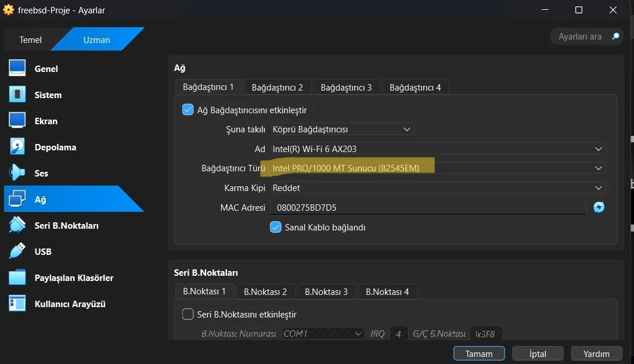
Task: Toggle Ağ Bağdaştırıcısını etkinleştir checkbox
Action: point(188,110)
